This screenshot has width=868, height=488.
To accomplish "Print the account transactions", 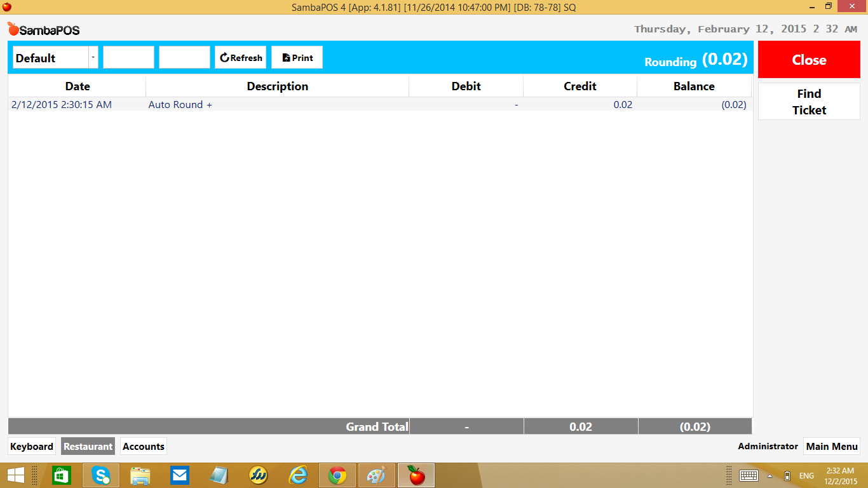I will point(297,58).
